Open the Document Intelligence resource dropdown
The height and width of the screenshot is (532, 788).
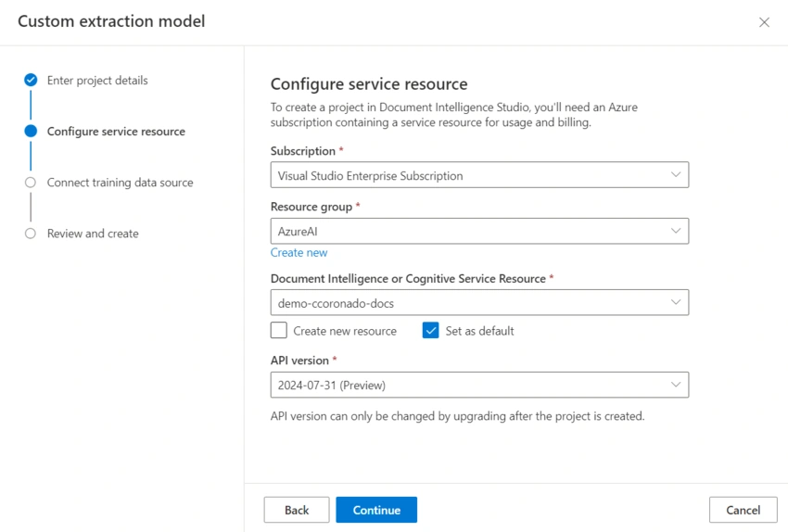pyautogui.click(x=479, y=302)
